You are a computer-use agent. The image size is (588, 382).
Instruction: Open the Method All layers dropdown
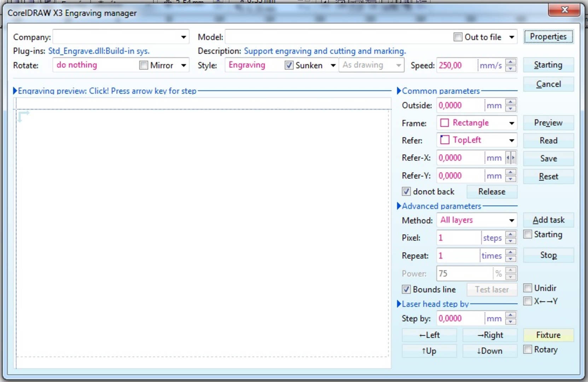coord(512,220)
